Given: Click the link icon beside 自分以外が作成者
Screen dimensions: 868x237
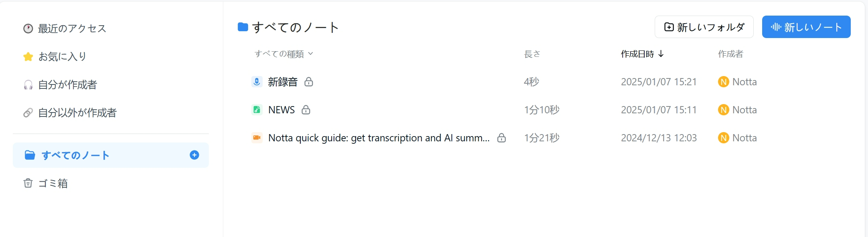Looking at the screenshot, I should coord(28,112).
